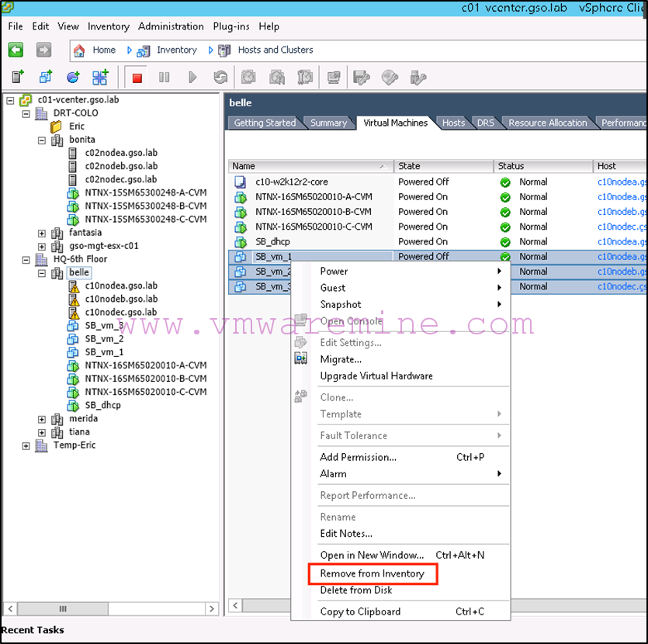Collapse the DRT-COLO datacenter node
The height and width of the screenshot is (644, 648).
(x=26, y=113)
